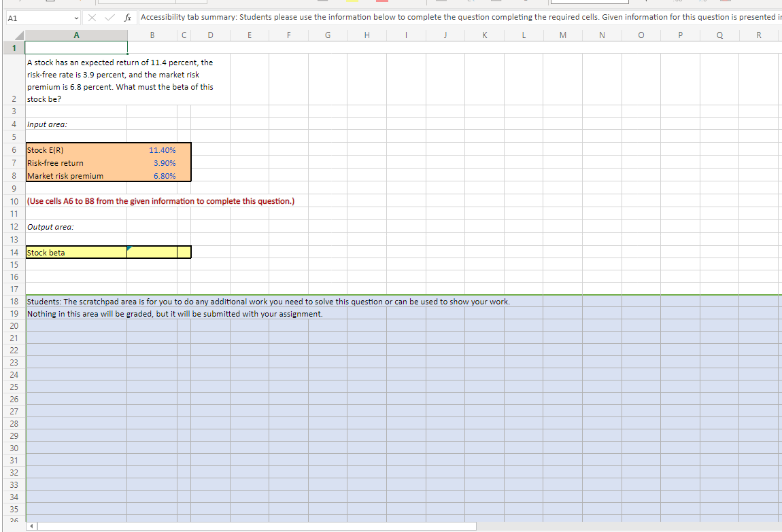
Task: Click the Cancel (X) icon beside the formula bar
Action: point(92,18)
